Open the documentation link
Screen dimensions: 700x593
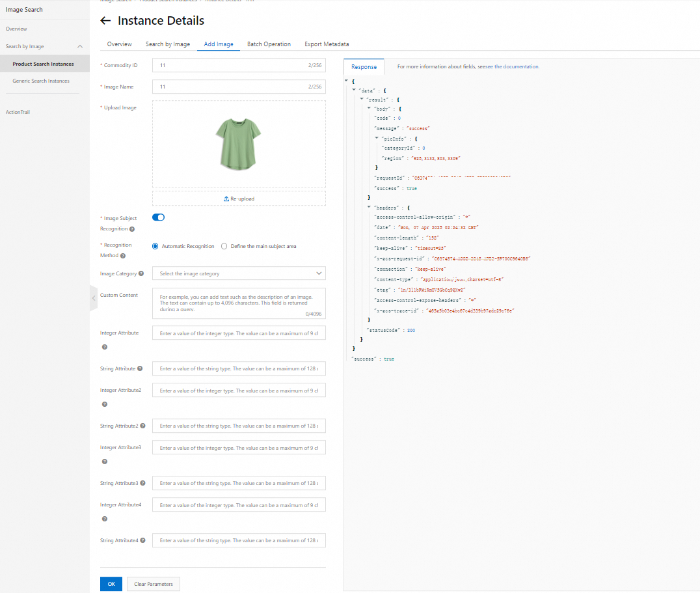[x=513, y=66]
